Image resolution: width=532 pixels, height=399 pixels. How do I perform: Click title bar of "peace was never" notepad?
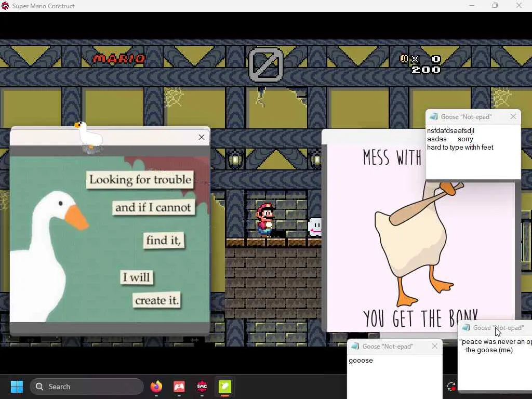coord(495,328)
